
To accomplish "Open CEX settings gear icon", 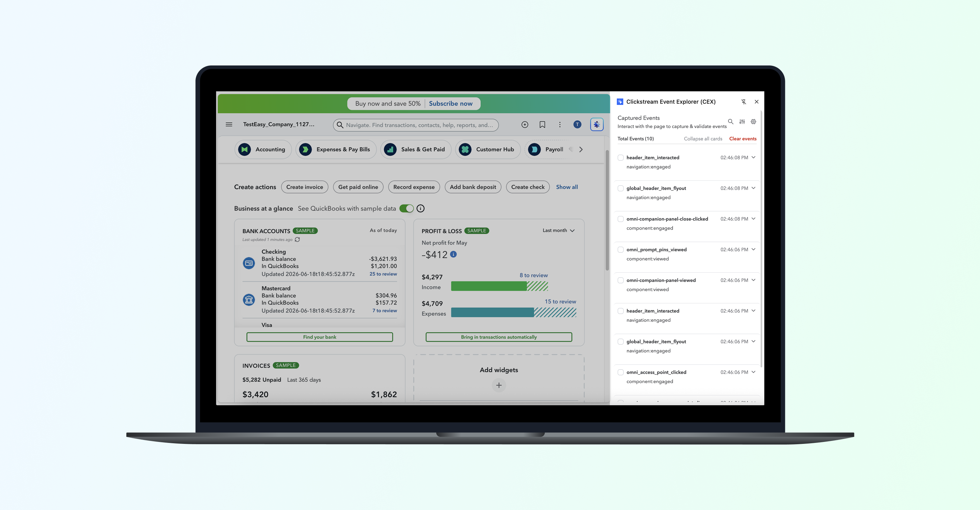I will [753, 122].
